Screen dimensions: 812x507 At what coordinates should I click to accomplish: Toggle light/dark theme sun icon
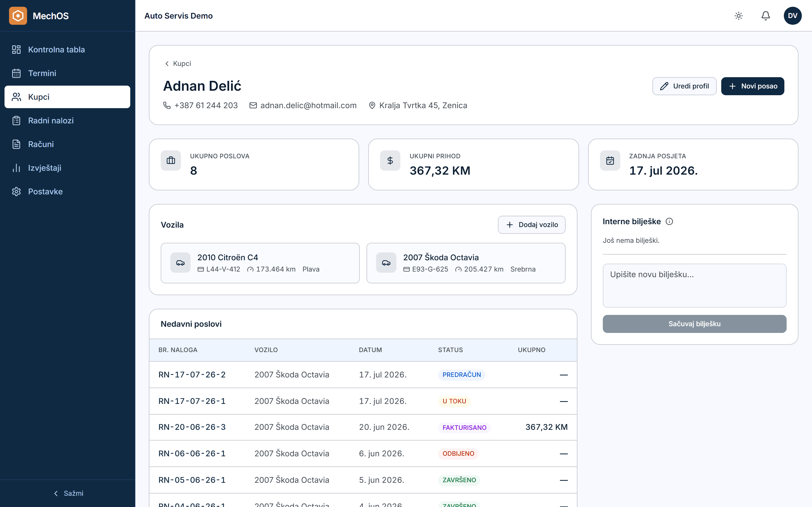[x=738, y=16]
